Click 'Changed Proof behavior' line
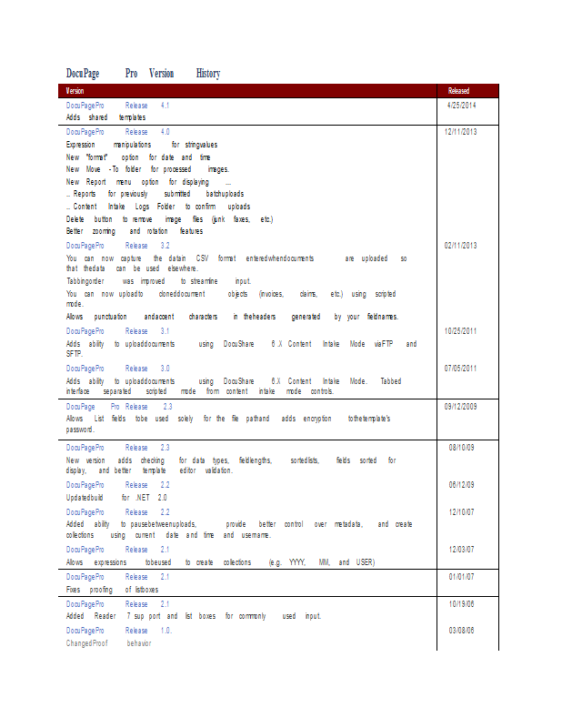This screenshot has width=562, height=728. [108, 643]
